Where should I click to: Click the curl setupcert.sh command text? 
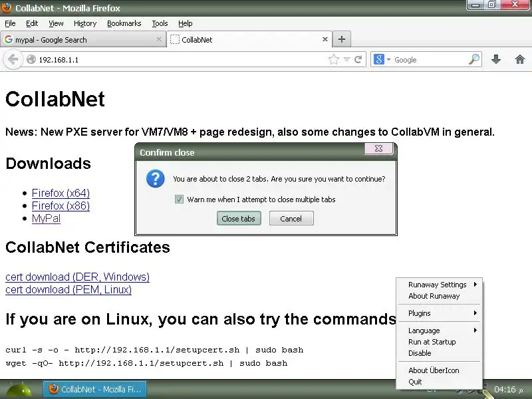(154, 350)
